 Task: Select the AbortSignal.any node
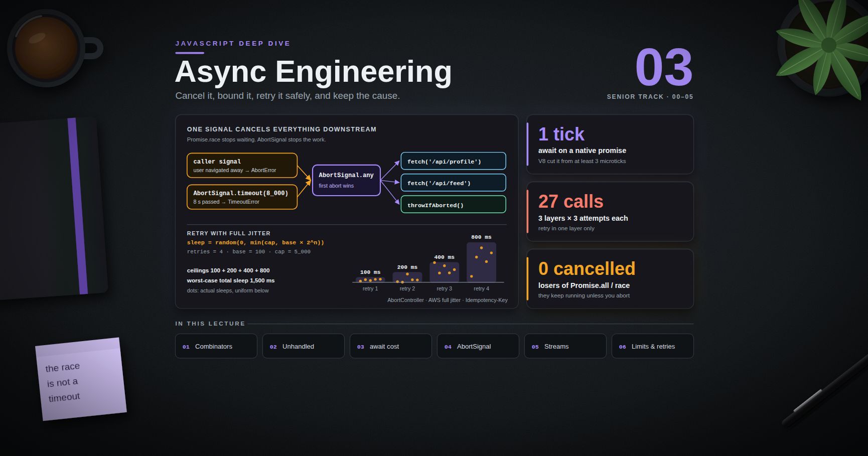pyautogui.click(x=346, y=180)
